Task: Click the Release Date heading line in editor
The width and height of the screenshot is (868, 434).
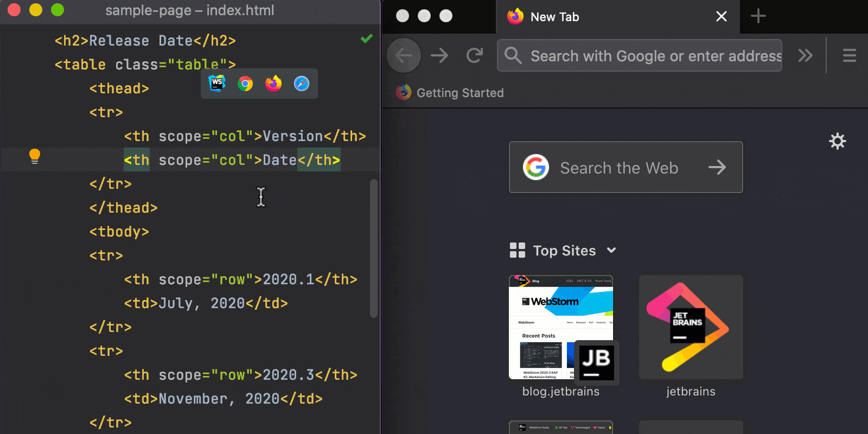Action: 145,41
